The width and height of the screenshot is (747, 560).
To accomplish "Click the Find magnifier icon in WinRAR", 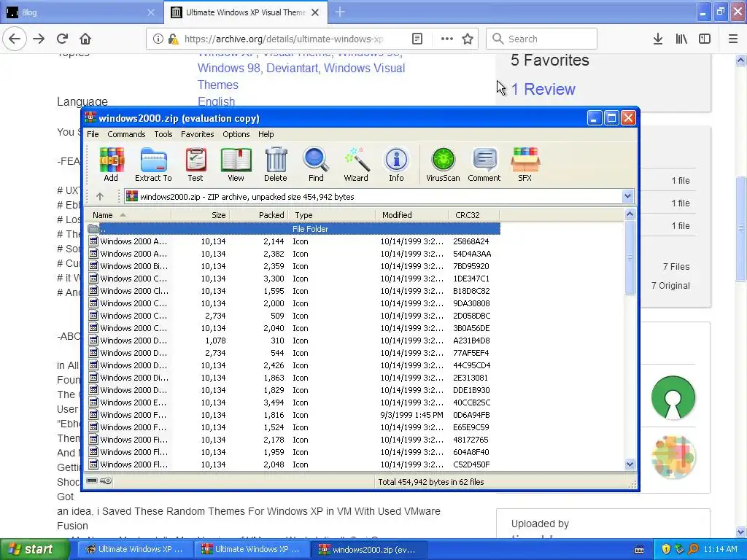I will point(316,164).
